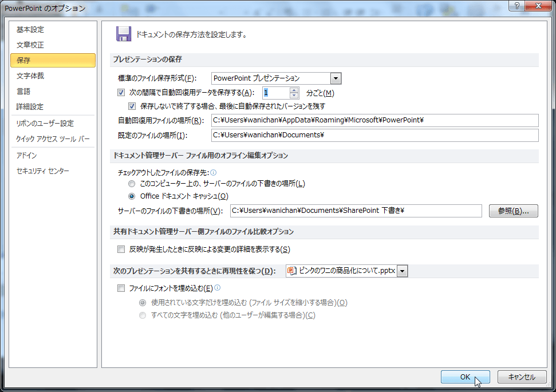Viewport: 556px width, 392px height.
Task: Select すべての文字を埋め込む radio option
Action: [x=143, y=315]
